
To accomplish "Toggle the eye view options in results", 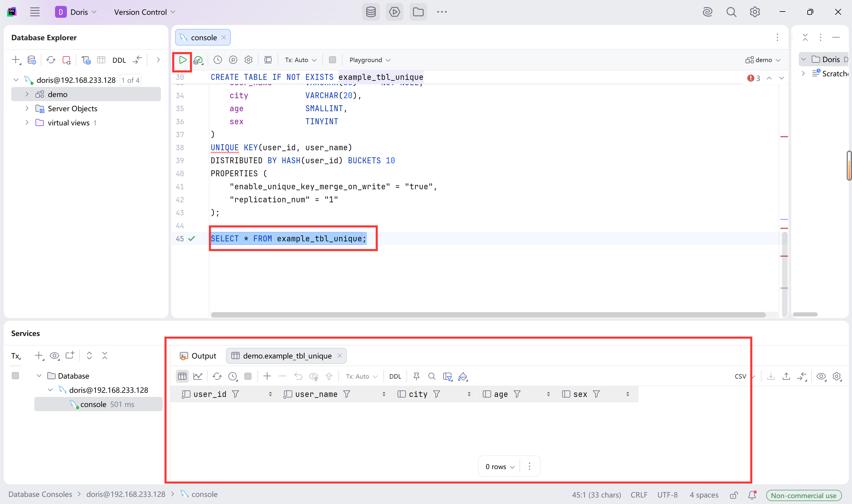I will click(821, 376).
